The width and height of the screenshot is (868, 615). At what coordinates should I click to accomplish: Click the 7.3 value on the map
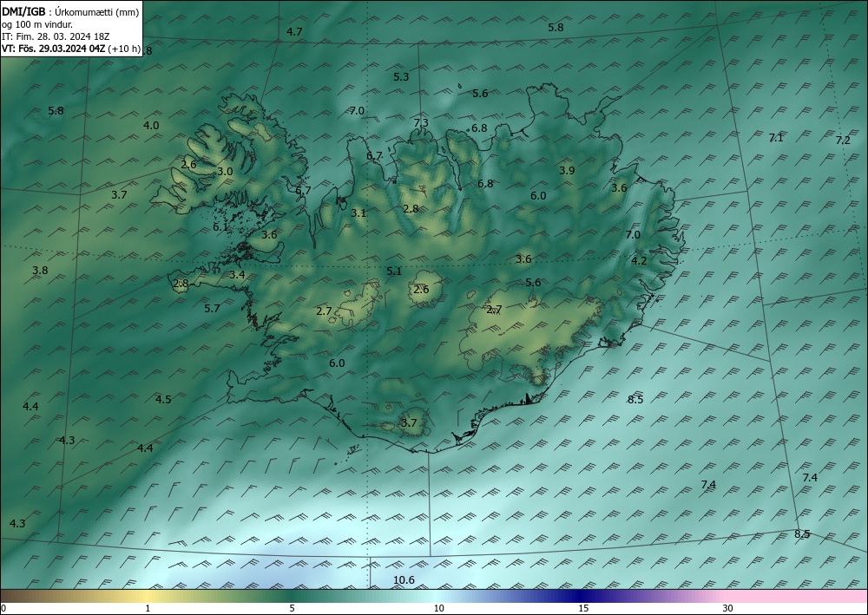tap(421, 123)
